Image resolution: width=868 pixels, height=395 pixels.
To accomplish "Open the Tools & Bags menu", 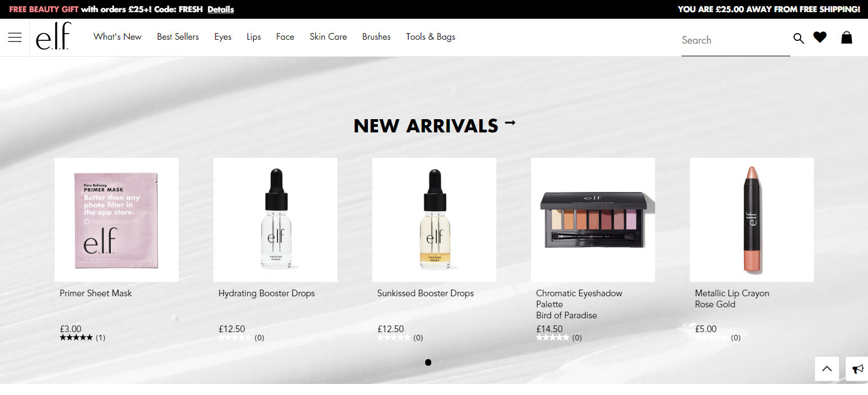I will tap(431, 36).
